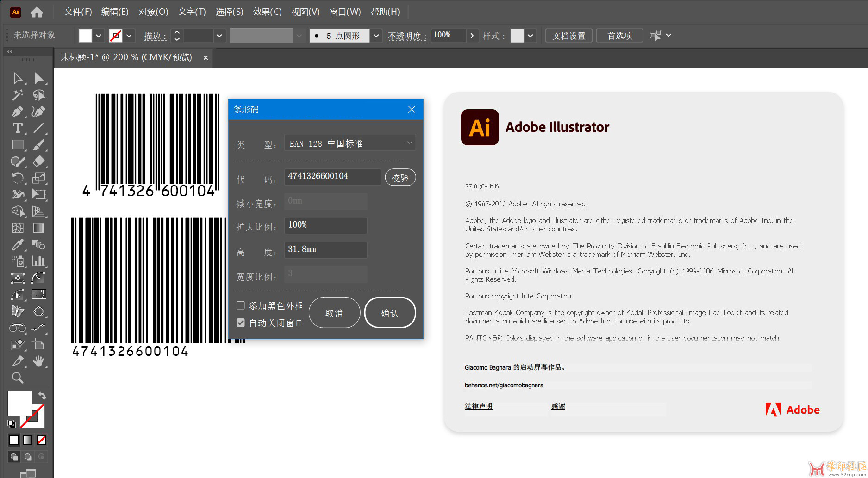
Task: Select the Lasso tool
Action: click(39, 95)
